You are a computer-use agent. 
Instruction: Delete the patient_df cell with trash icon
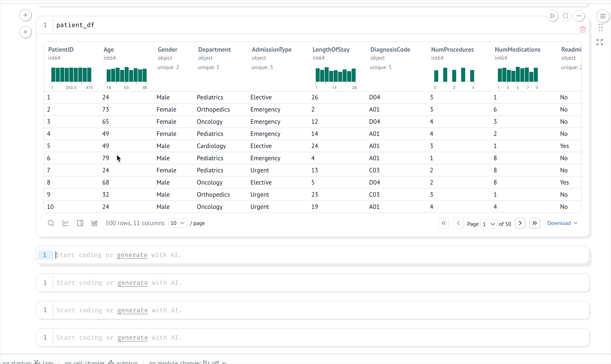pyautogui.click(x=583, y=29)
